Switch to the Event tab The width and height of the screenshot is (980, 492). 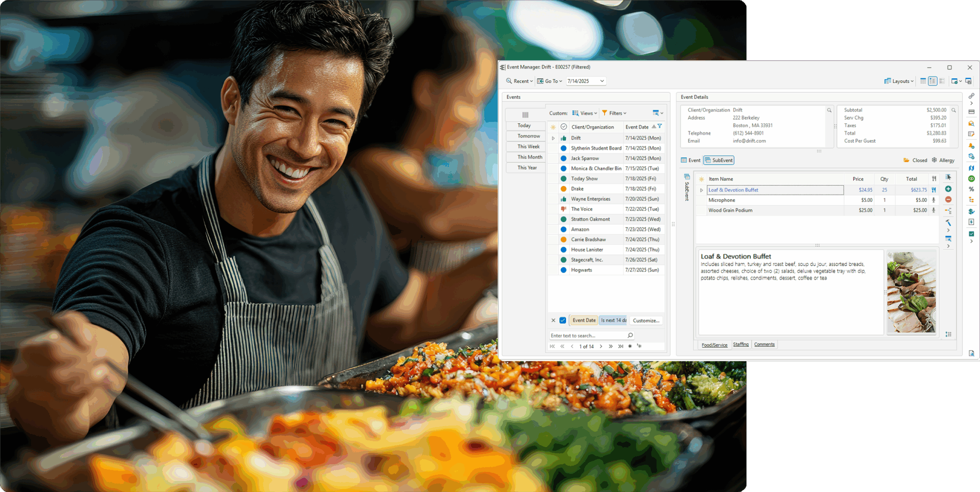tap(690, 160)
